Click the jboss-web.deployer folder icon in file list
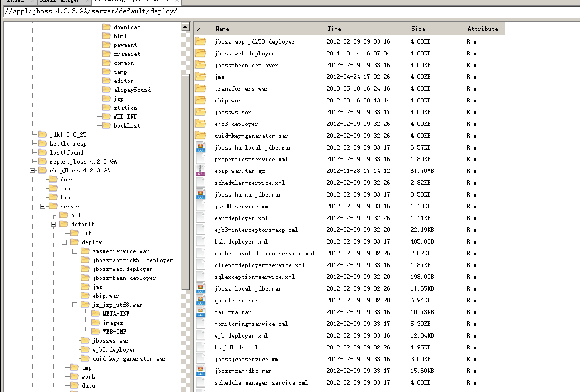580x392 pixels. pyautogui.click(x=201, y=53)
